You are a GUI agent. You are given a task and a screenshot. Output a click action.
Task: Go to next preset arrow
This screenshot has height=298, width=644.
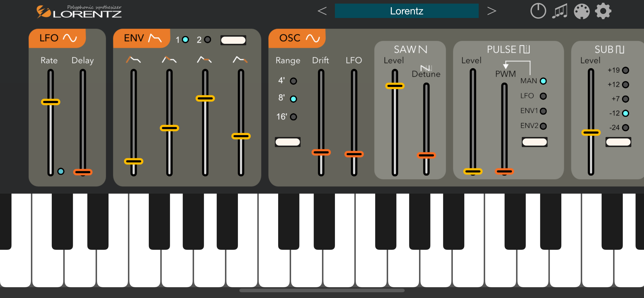(x=491, y=11)
